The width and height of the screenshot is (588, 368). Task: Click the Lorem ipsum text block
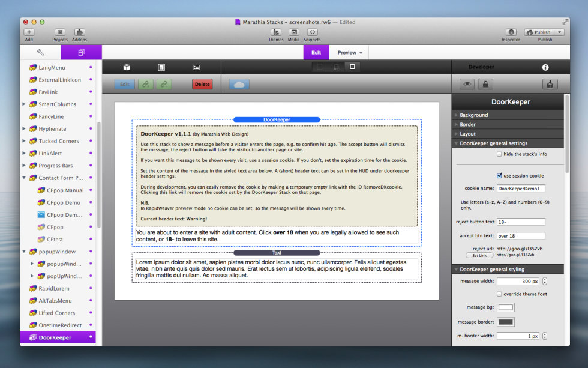point(277,268)
